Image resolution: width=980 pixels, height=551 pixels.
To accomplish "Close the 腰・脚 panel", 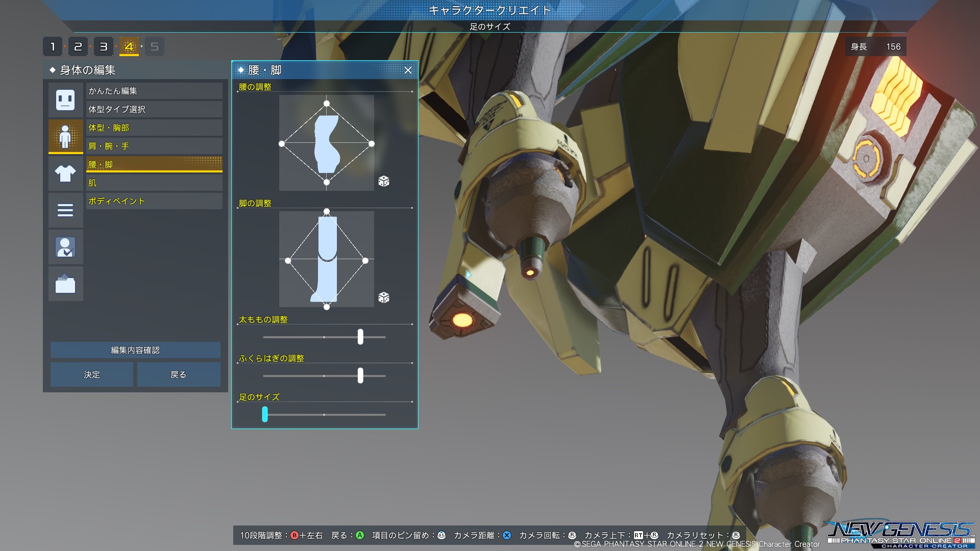I will (408, 70).
